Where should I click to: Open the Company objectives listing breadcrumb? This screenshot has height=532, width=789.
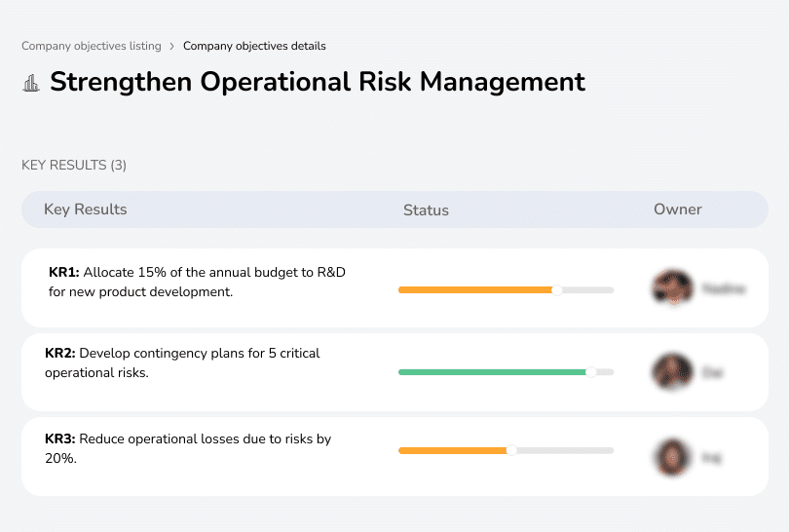click(92, 46)
